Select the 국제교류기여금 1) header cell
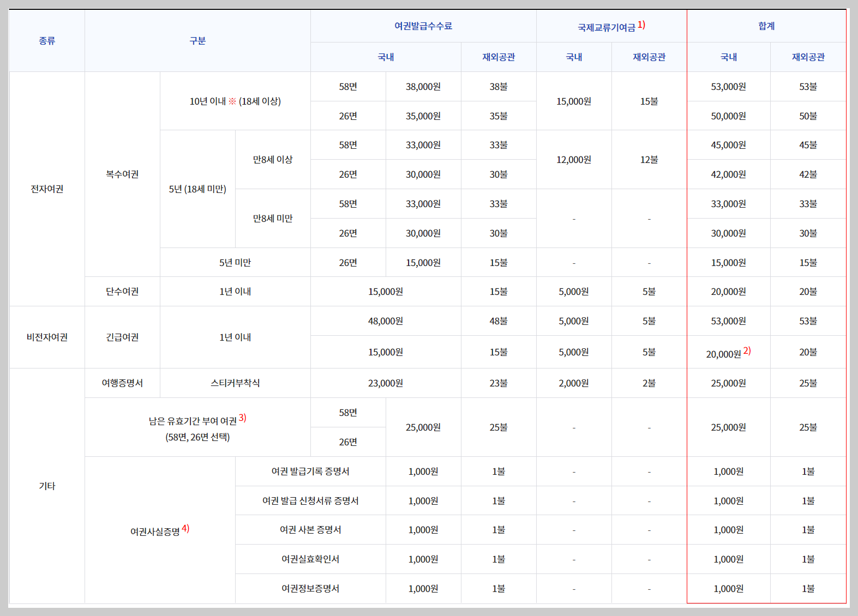Screen dimensions: 858x616 [611, 26]
